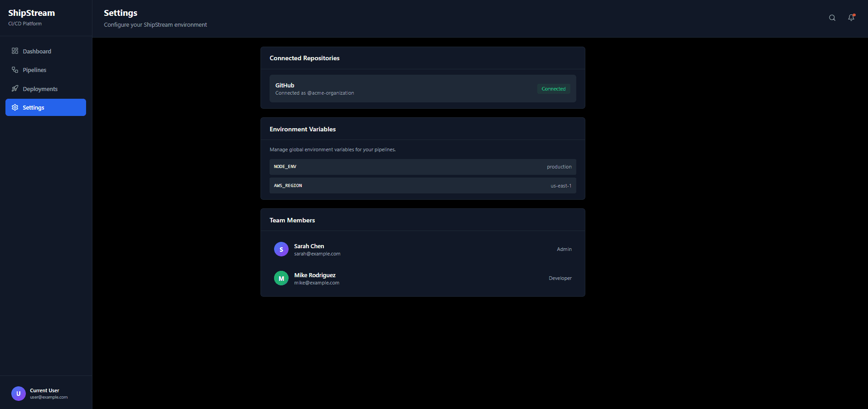
Task: Select the AWS_REGION environment variable row
Action: [423, 185]
